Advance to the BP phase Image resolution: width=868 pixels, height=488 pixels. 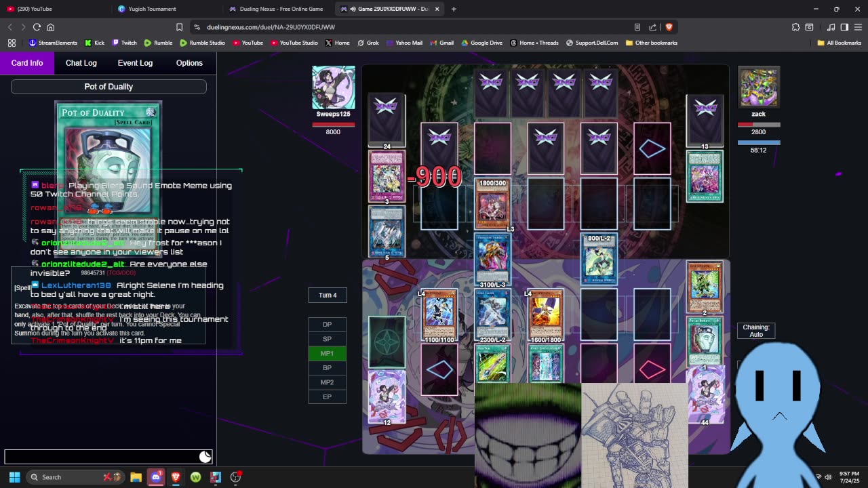pyautogui.click(x=327, y=367)
